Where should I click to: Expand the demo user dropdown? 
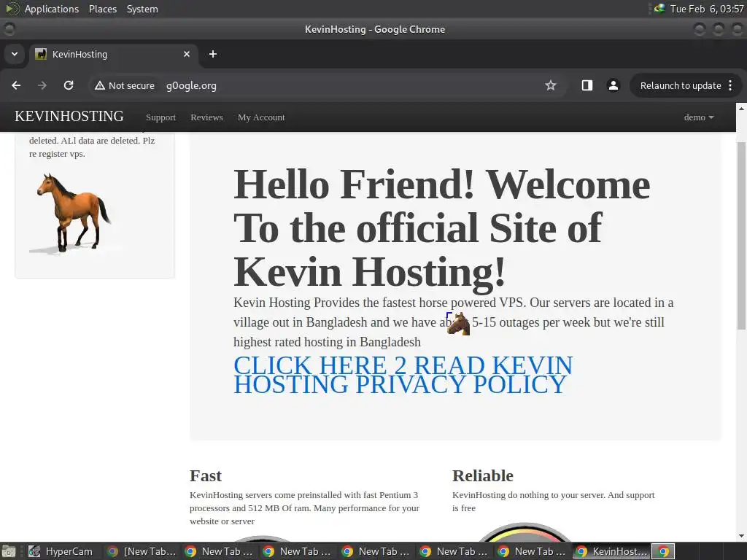pyautogui.click(x=699, y=117)
